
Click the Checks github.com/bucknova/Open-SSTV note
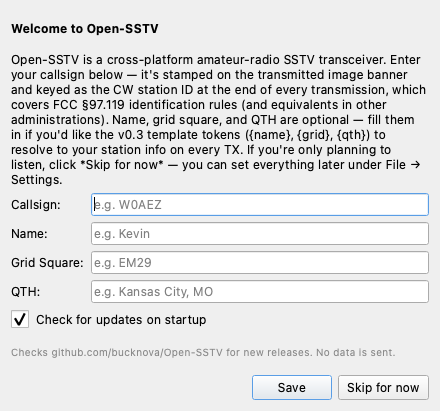coord(203,352)
